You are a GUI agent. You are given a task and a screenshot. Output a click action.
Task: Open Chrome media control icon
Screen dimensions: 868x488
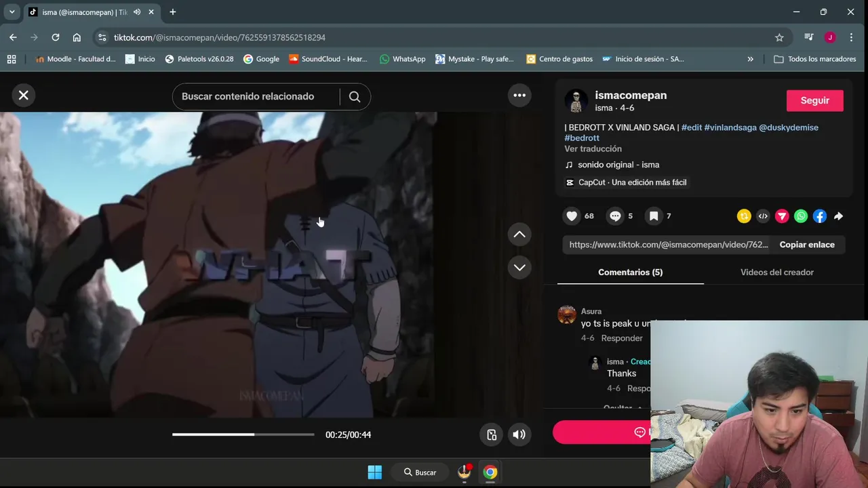pyautogui.click(x=808, y=37)
